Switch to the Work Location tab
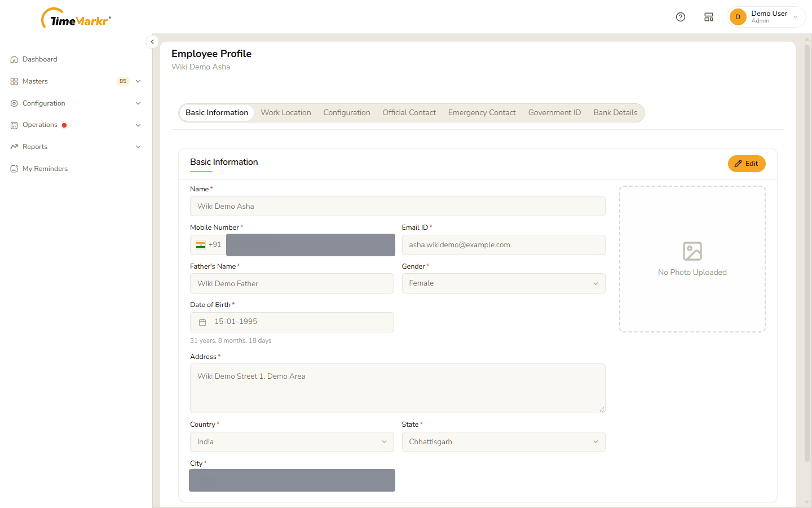The height and width of the screenshot is (508, 812). (286, 113)
